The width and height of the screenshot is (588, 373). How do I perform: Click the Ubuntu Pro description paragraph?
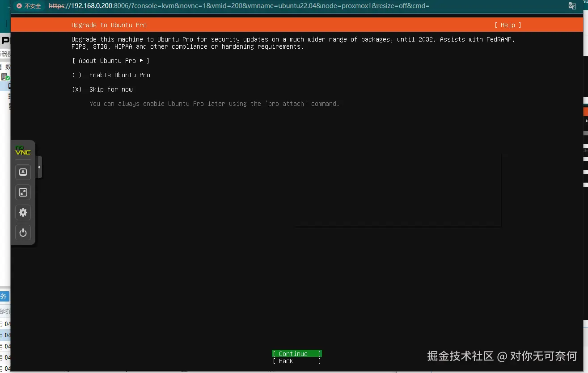pyautogui.click(x=293, y=43)
